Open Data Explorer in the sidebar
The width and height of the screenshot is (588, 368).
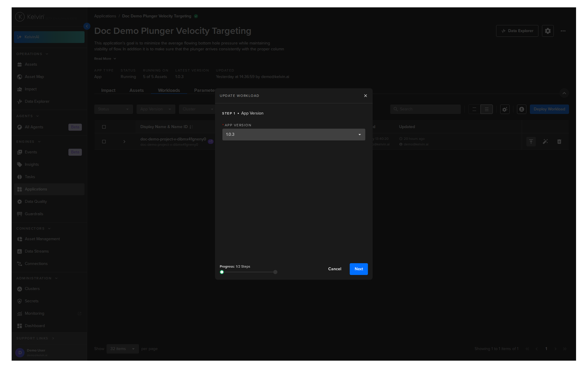coord(49,101)
